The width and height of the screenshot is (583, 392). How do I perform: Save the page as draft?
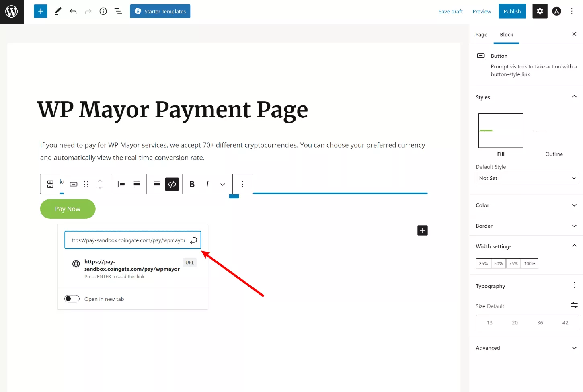[451, 11]
